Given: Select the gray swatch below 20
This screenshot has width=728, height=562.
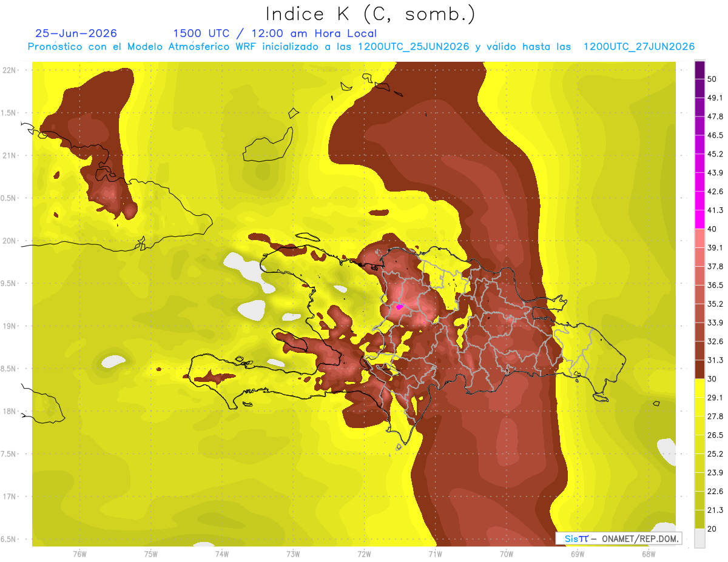Looking at the screenshot, I should tap(699, 538).
